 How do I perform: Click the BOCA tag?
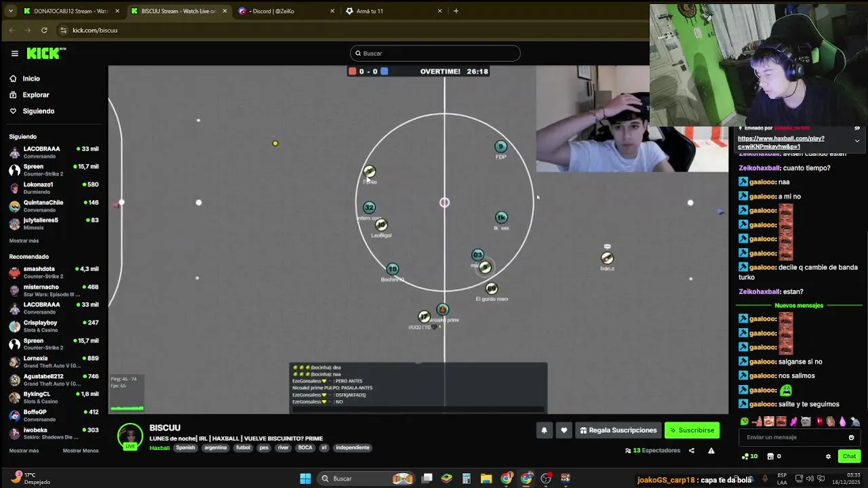(305, 448)
